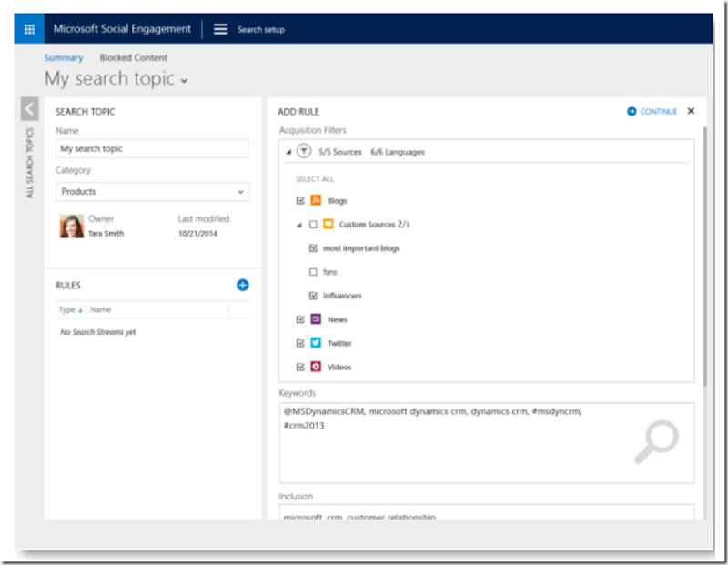Click the Tara Smith owner name
The image size is (728, 565).
[106, 234]
